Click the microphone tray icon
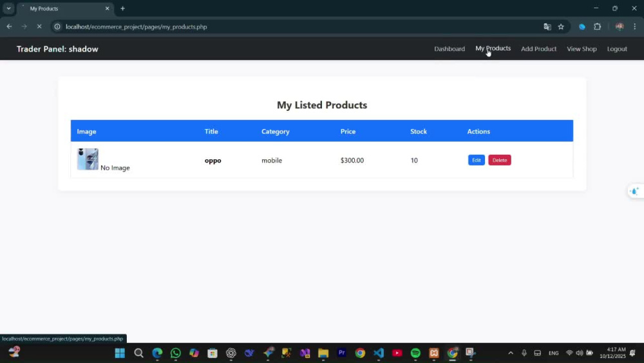Image resolution: width=644 pixels, height=363 pixels. coord(524,353)
